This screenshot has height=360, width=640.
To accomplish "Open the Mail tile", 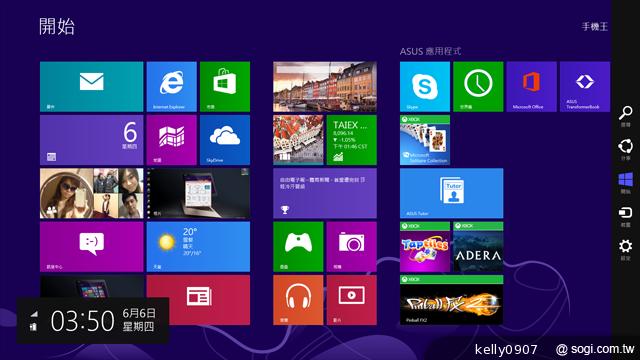I will pos(91,87).
